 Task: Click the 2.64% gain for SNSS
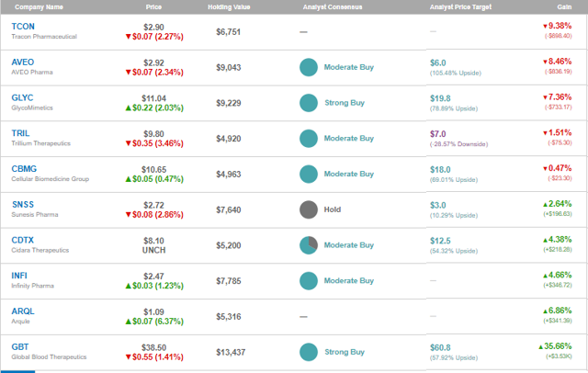pos(558,204)
